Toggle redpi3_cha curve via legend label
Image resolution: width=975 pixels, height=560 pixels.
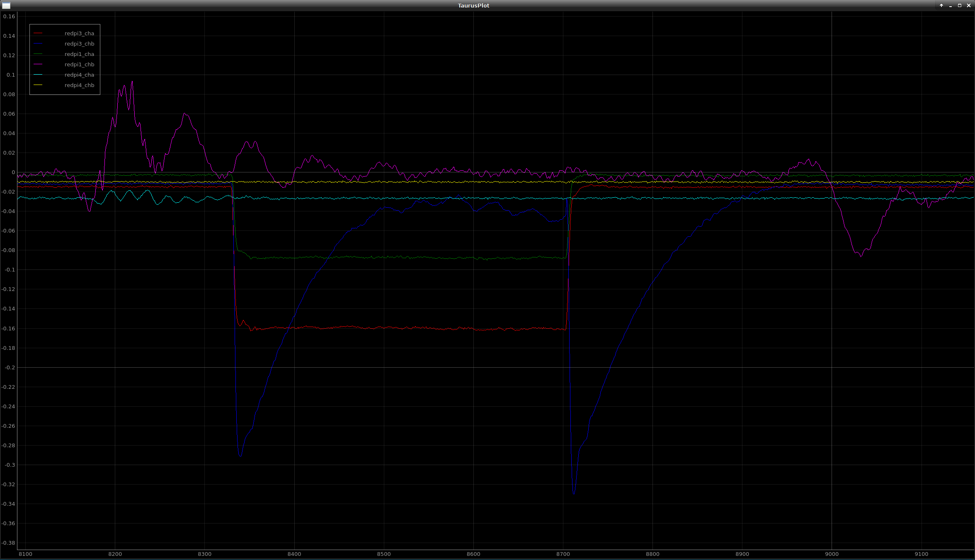79,34
